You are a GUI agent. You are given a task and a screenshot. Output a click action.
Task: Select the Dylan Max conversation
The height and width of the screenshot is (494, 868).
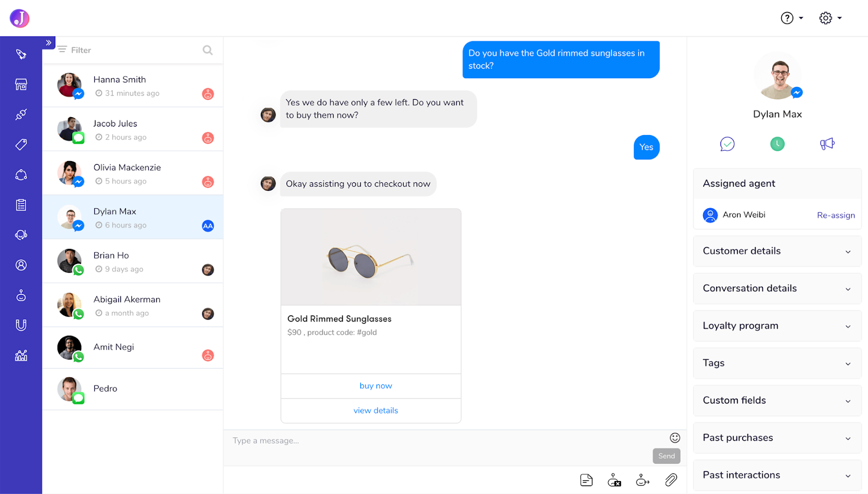(x=133, y=217)
